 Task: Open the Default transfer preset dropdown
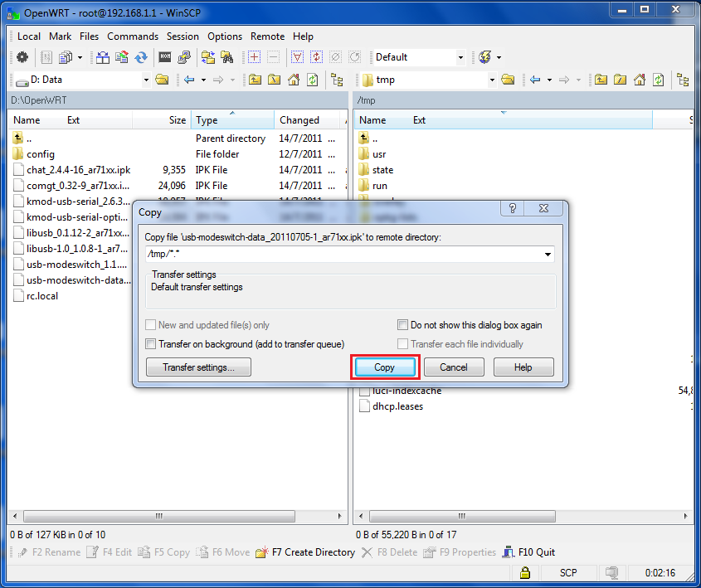click(460, 57)
